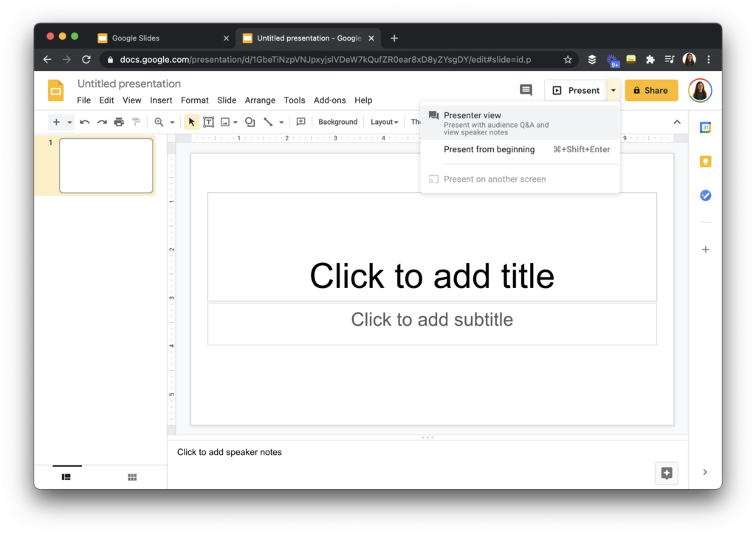Collapse the toolbar with the chevron
This screenshot has width=756, height=534.
(677, 122)
